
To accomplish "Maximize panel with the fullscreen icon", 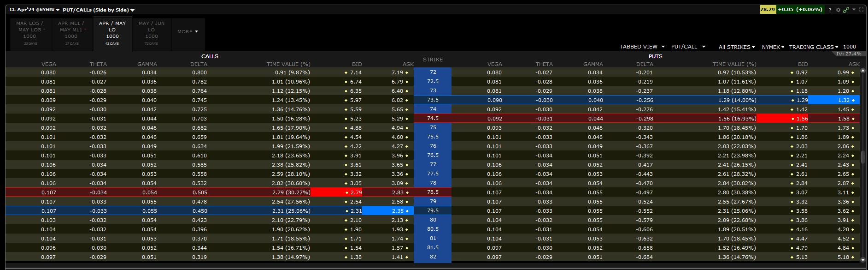I will (x=861, y=9).
